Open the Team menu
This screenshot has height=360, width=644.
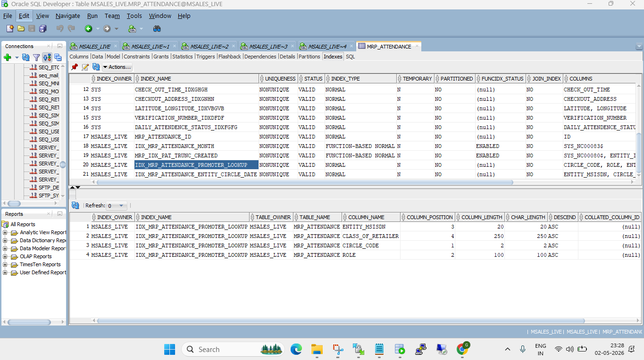[112, 16]
